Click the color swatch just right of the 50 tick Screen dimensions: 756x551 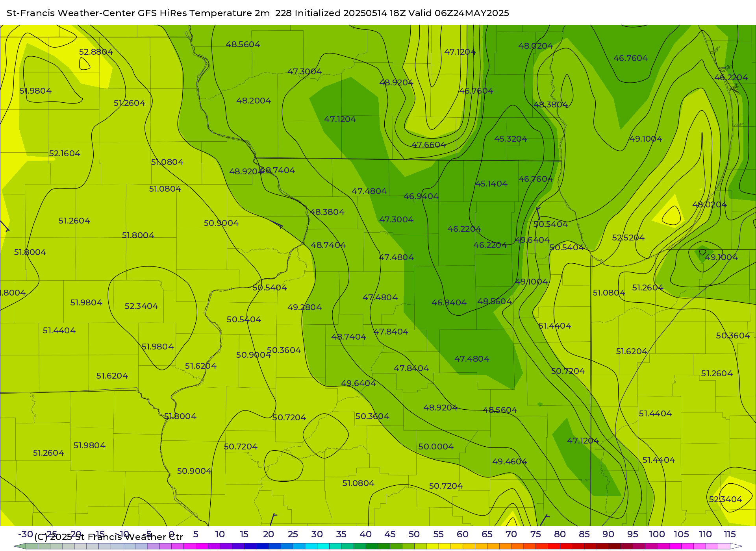click(x=420, y=546)
